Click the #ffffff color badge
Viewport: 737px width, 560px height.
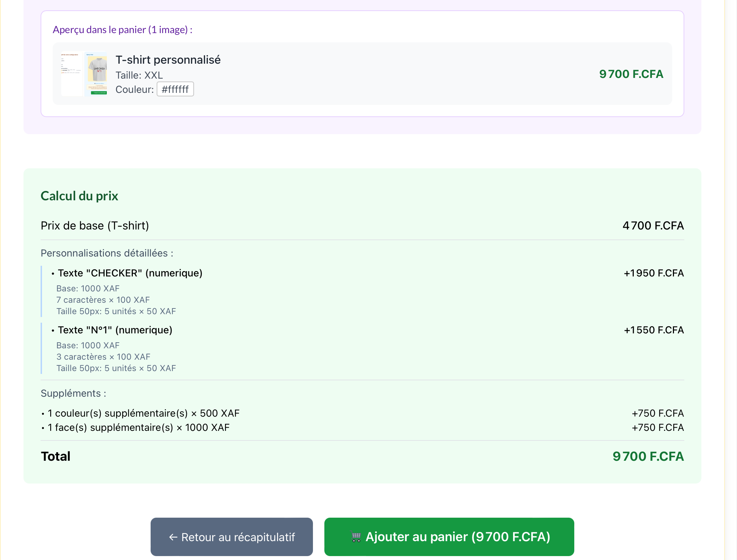pos(175,89)
